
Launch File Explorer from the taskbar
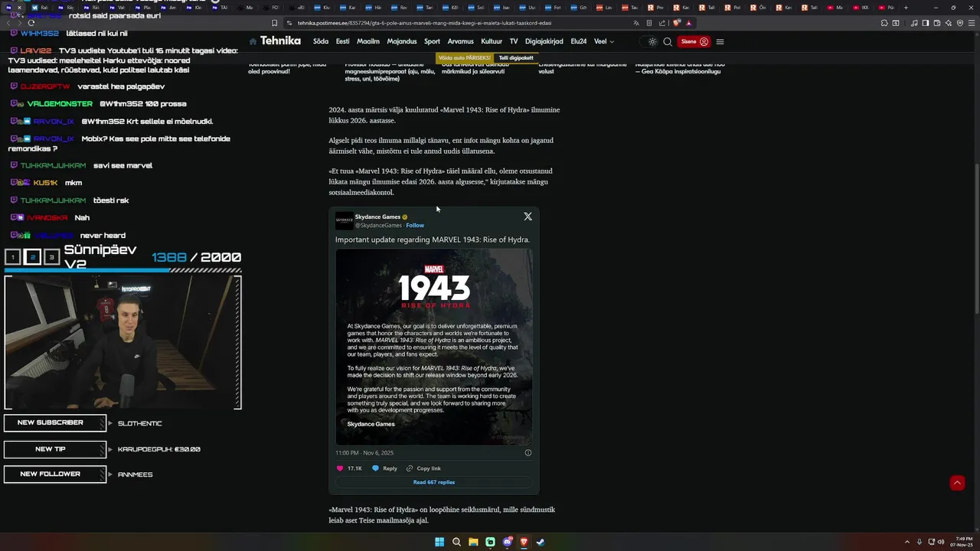[x=474, y=542]
